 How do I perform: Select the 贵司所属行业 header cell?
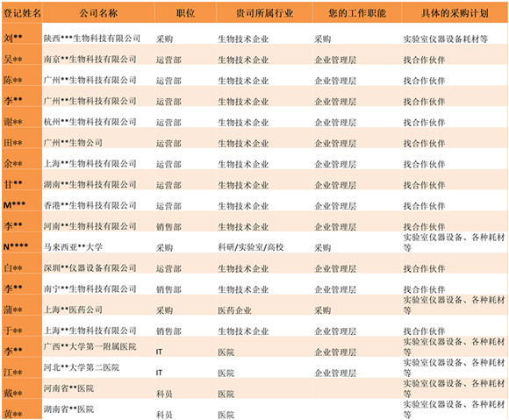tap(264, 12)
